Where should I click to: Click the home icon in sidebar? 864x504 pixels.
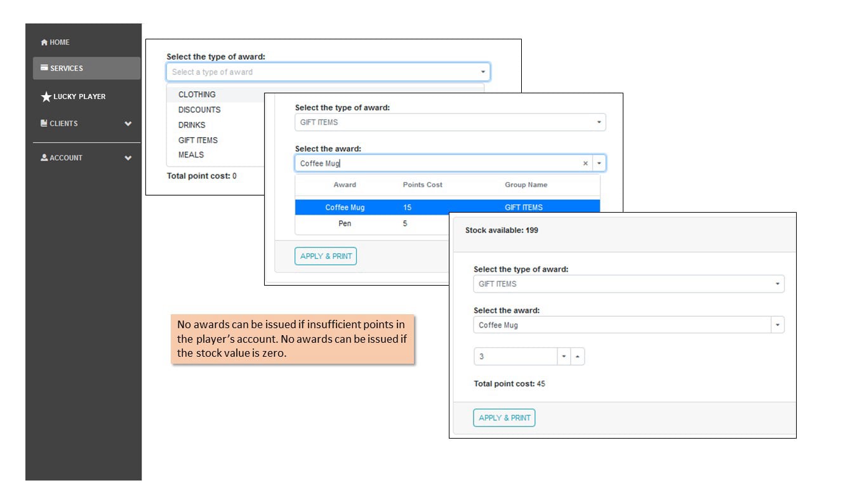pos(44,43)
